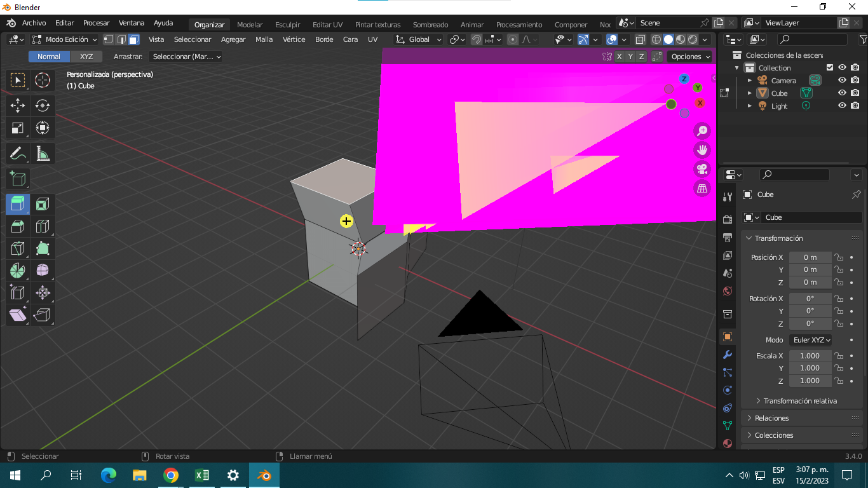Click the viewport zoom magnifier gizmo
This screenshot has height=488, width=868.
tap(702, 131)
